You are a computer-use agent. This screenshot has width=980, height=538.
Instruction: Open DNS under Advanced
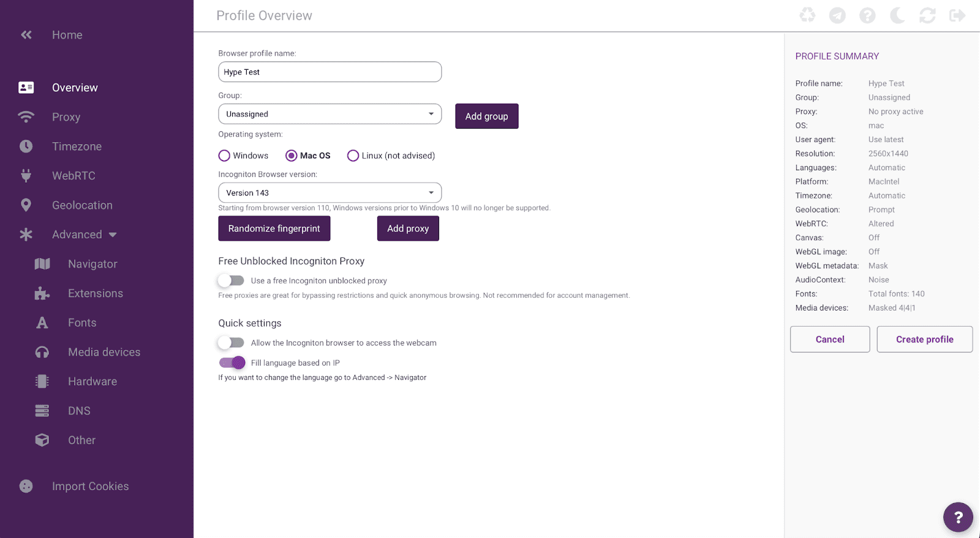point(79,411)
